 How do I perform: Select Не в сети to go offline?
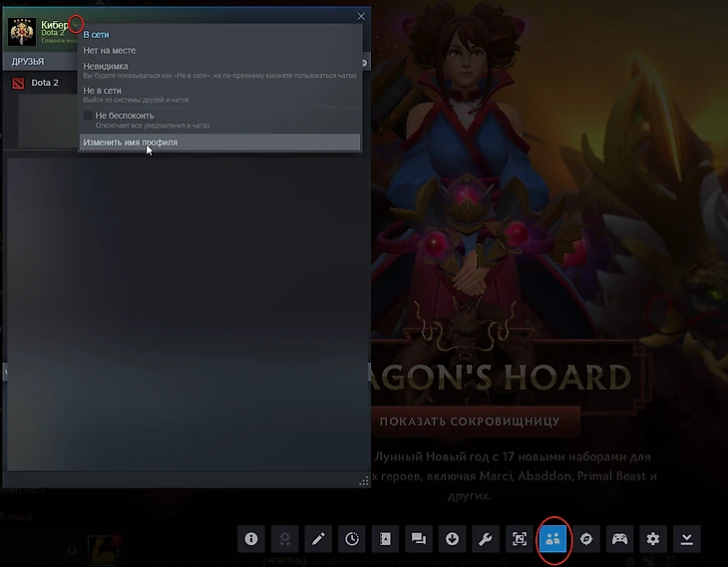219,95
